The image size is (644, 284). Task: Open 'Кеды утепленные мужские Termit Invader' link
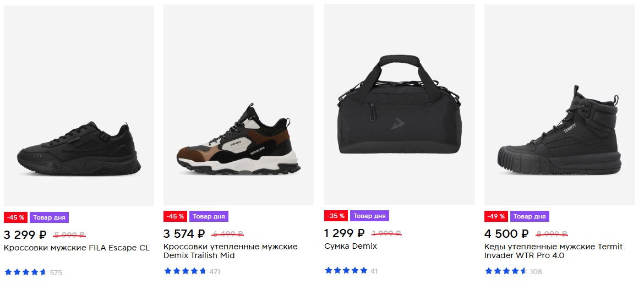pyautogui.click(x=553, y=251)
